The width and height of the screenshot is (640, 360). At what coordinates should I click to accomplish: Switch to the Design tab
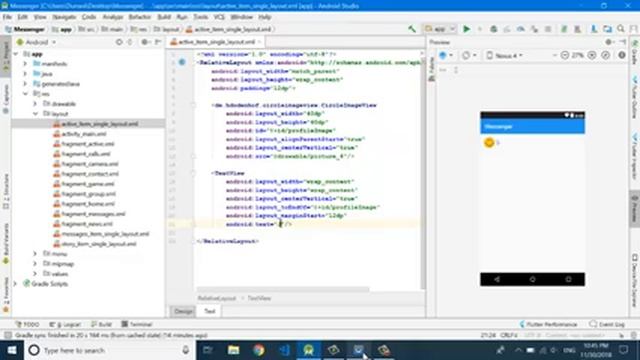point(183,311)
